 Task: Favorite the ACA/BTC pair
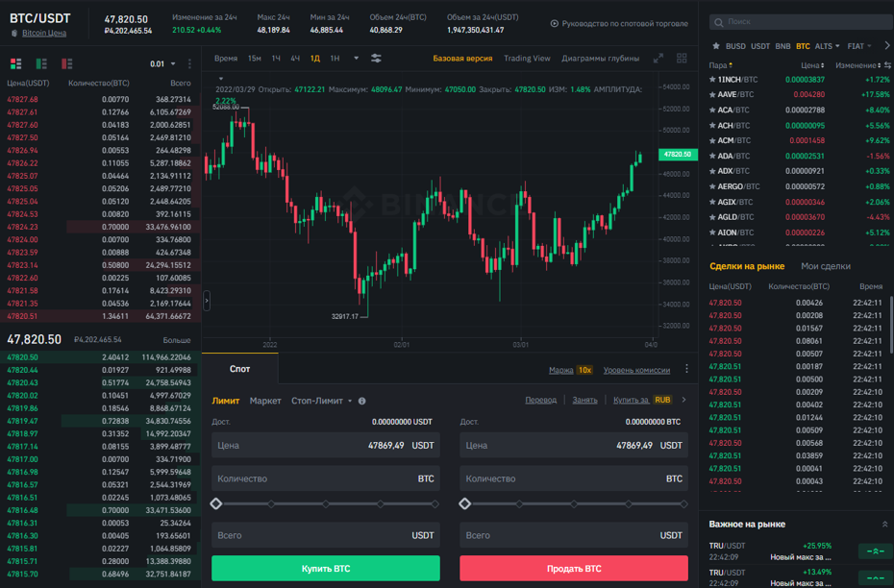pos(712,110)
